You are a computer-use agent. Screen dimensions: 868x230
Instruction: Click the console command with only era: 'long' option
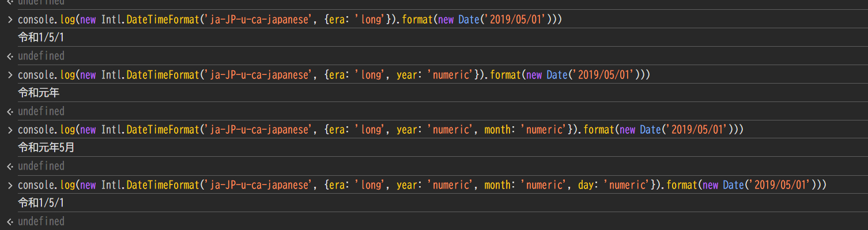click(290, 20)
